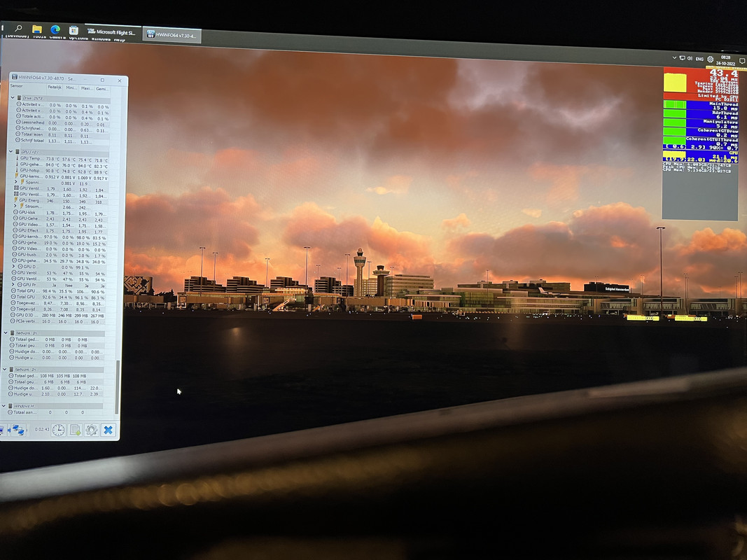Open the notification center tray icon

coord(742,61)
